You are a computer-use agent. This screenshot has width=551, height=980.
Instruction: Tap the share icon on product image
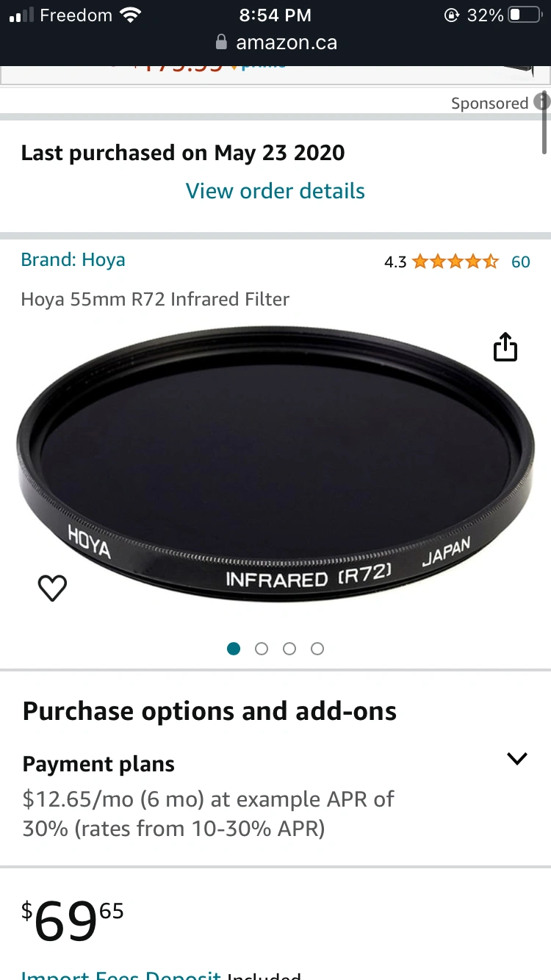505,347
